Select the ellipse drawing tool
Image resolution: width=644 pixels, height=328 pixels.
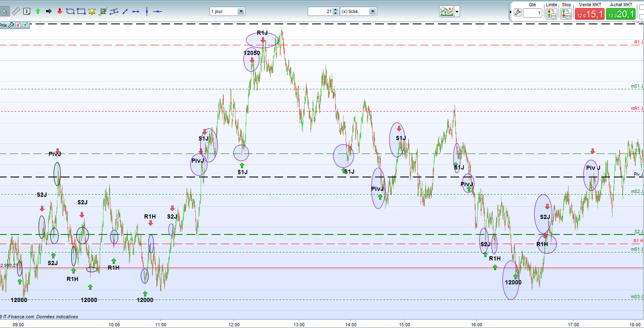click(70, 11)
